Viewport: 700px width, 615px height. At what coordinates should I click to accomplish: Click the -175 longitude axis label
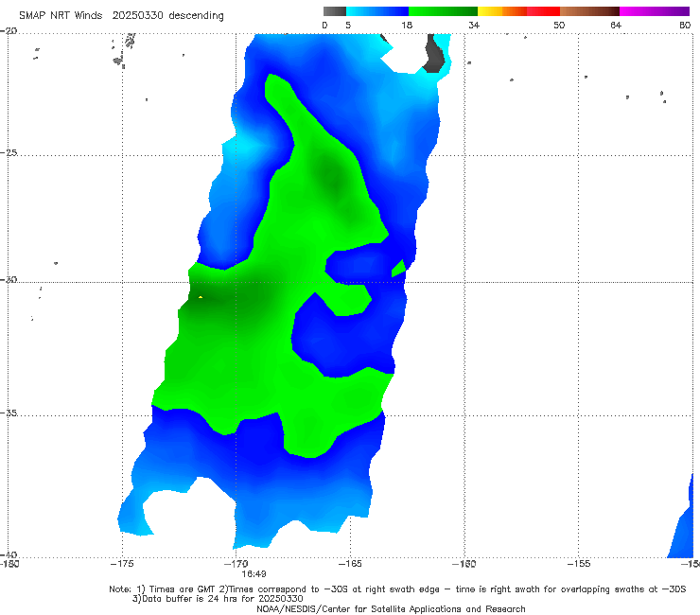point(122,564)
